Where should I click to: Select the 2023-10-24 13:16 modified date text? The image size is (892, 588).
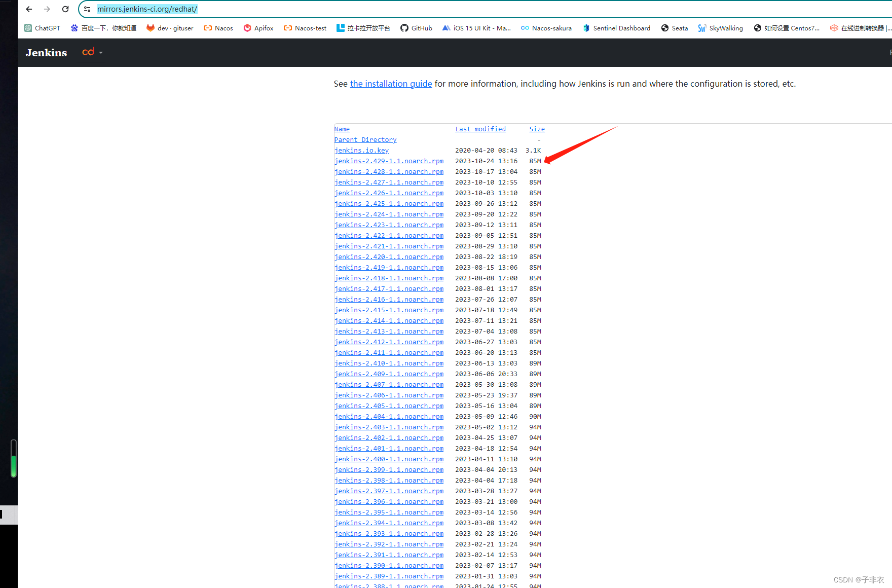[x=486, y=161]
